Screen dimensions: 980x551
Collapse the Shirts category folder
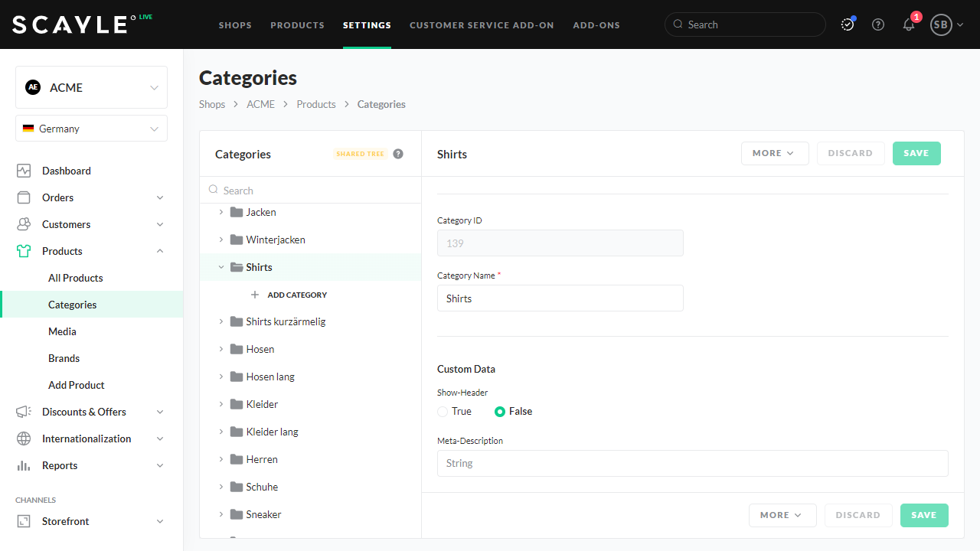pos(221,267)
